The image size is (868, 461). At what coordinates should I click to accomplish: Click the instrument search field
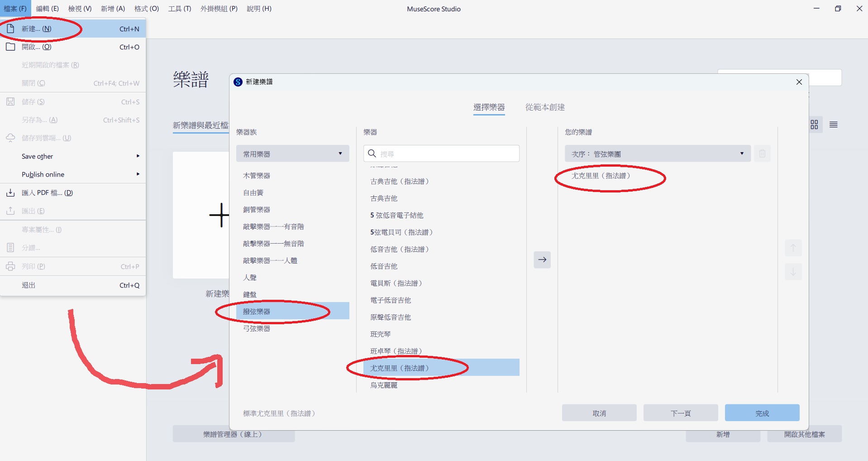pyautogui.click(x=448, y=154)
